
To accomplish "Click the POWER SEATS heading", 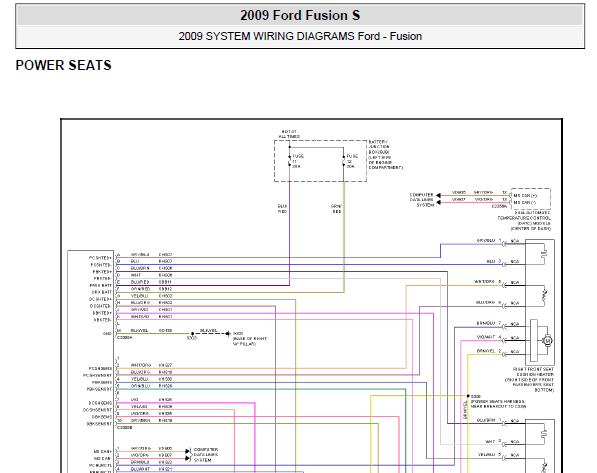I will click(64, 65).
